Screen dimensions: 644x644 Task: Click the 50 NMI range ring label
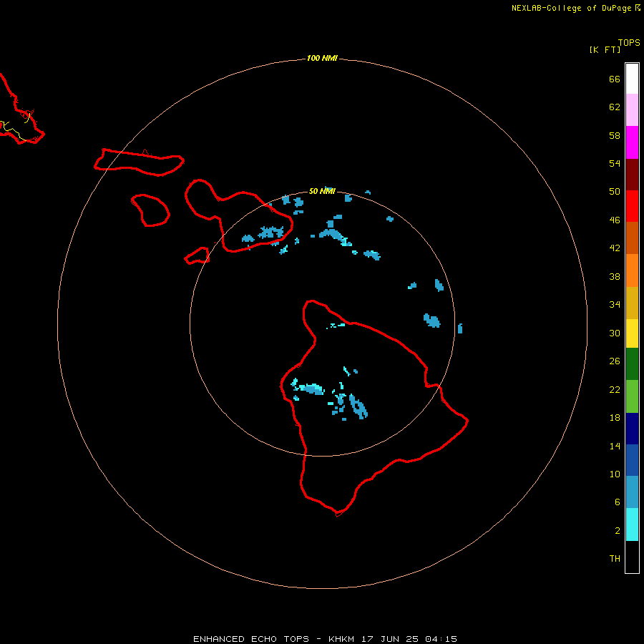click(x=322, y=191)
